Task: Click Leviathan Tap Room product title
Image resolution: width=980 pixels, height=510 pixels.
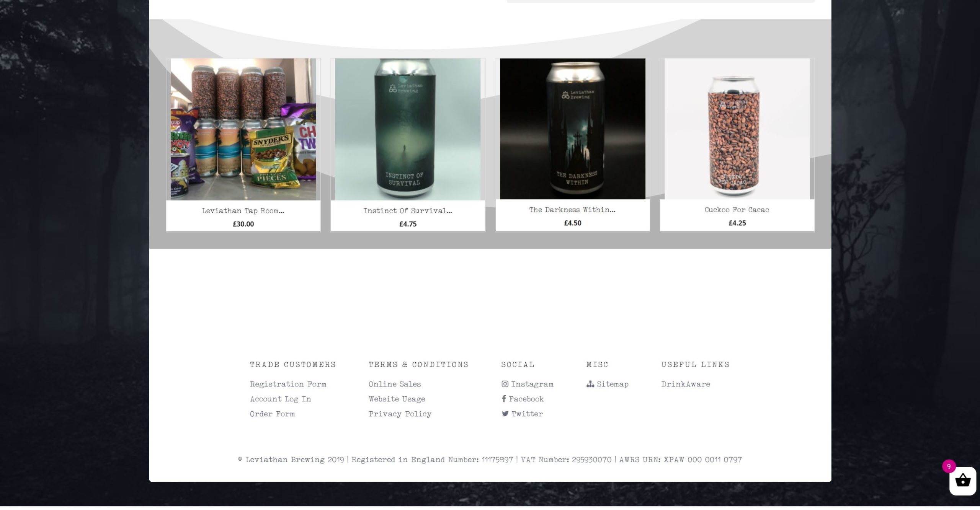Action: pos(243,211)
